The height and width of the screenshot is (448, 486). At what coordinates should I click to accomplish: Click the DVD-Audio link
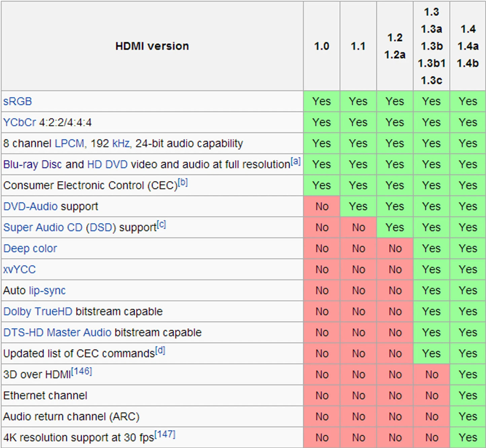tap(30, 206)
